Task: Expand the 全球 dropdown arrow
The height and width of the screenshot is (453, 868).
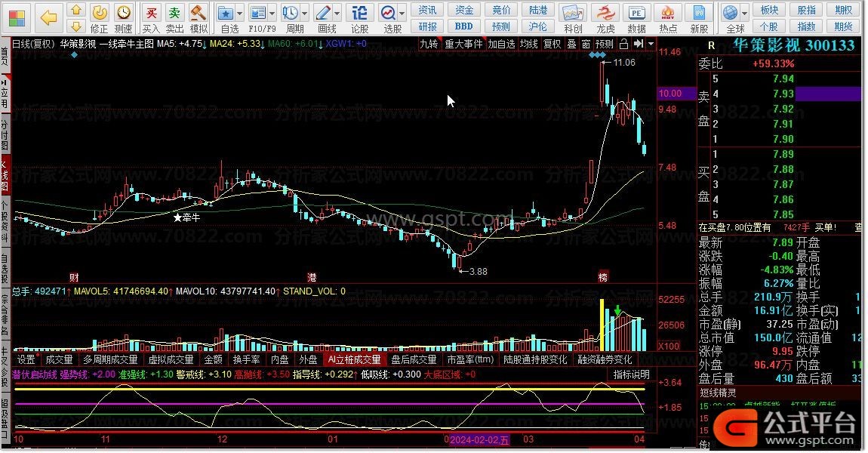Action: pyautogui.click(x=744, y=13)
